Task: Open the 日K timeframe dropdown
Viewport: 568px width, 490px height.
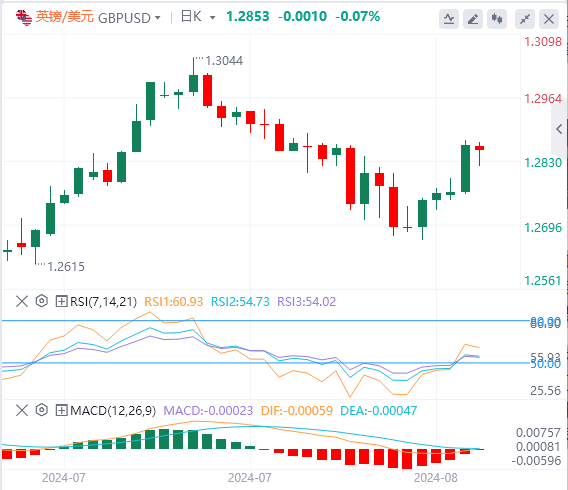Action: pyautogui.click(x=213, y=17)
